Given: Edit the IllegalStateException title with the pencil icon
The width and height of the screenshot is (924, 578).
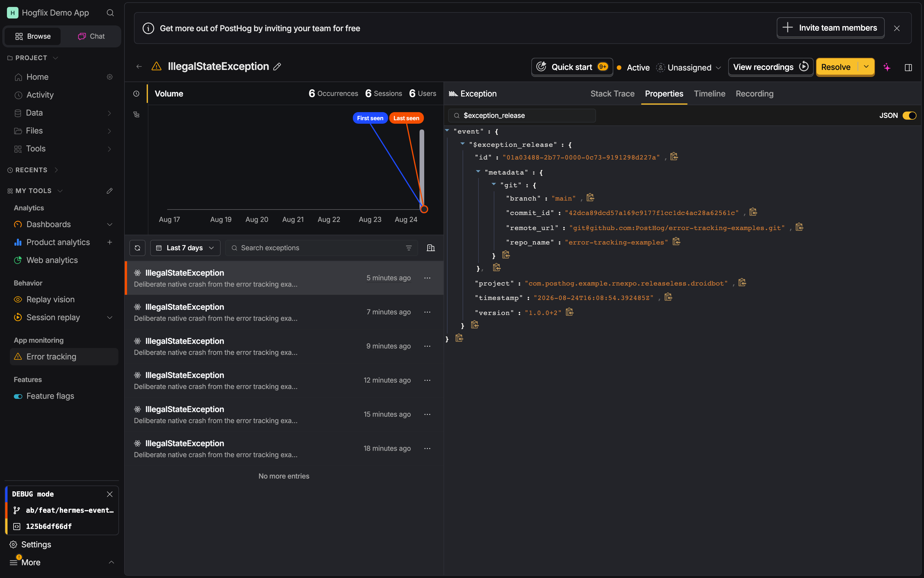Looking at the screenshot, I should click(277, 66).
